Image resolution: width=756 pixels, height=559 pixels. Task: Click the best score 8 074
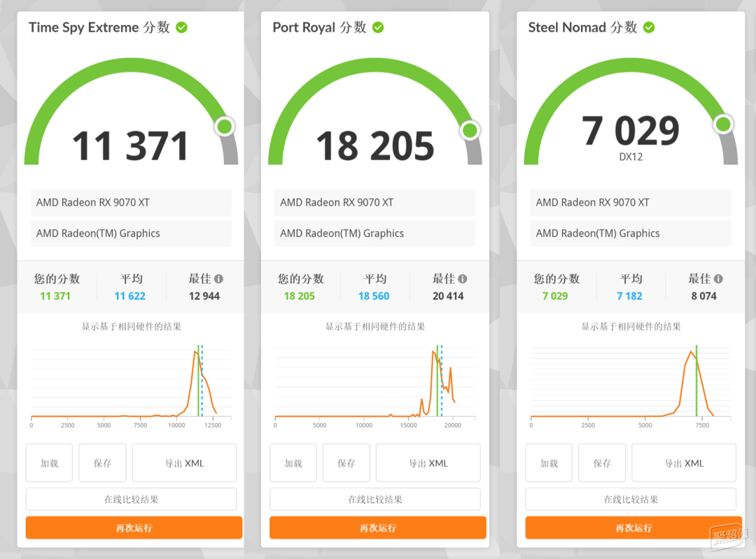(703, 296)
